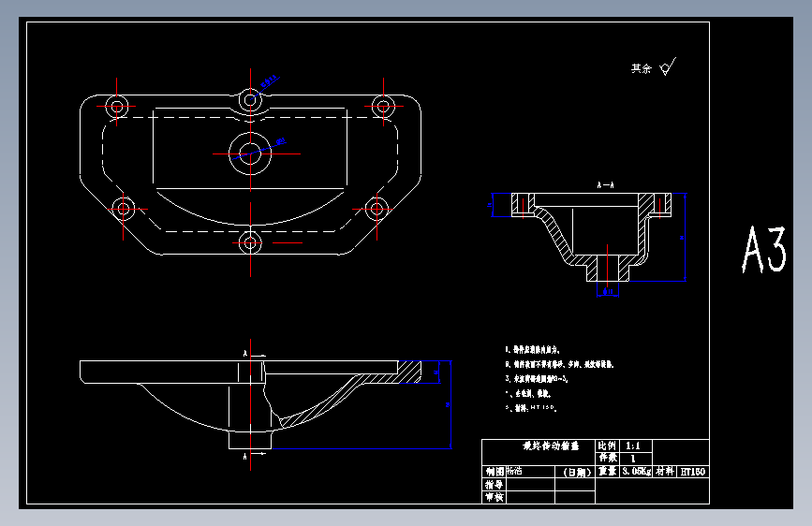Select the weight value '3.05Kg'

click(637, 471)
